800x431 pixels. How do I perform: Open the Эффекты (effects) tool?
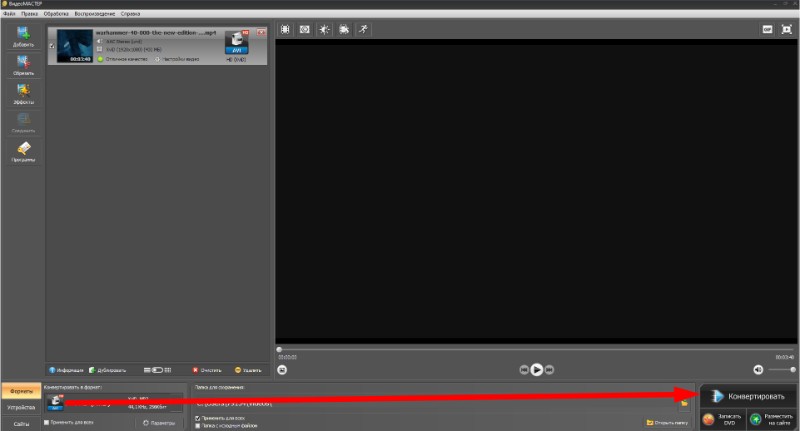23,94
